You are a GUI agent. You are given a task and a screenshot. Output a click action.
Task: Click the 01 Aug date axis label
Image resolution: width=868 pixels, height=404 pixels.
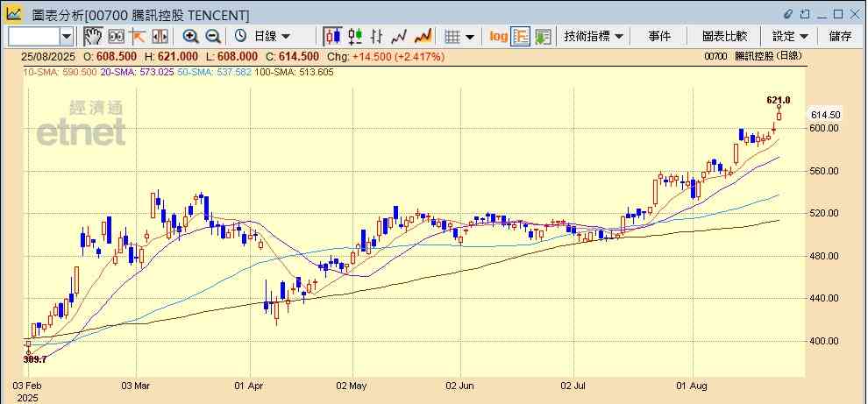click(693, 386)
